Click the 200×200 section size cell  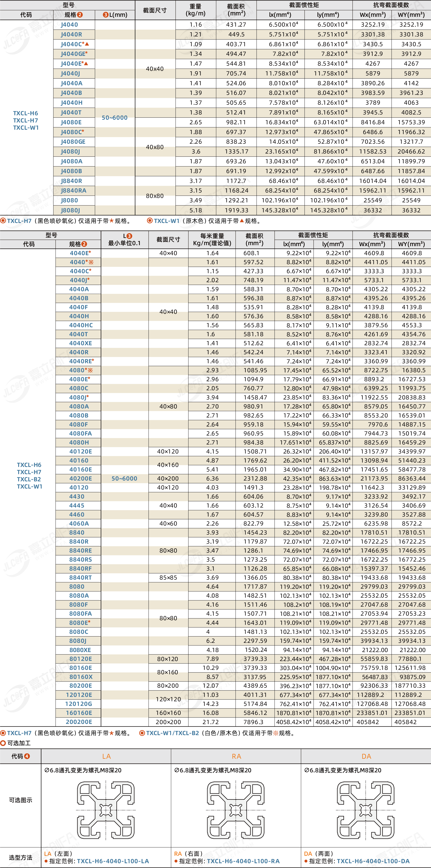click(x=168, y=722)
